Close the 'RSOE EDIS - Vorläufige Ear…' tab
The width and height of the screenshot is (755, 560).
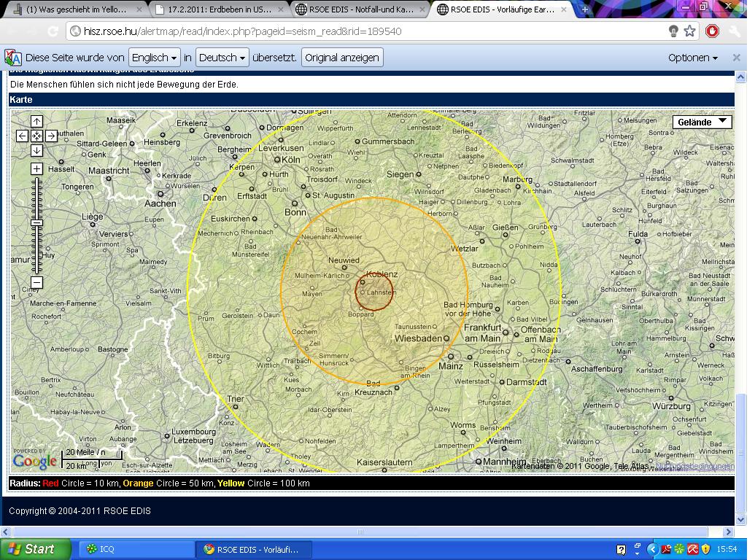(564, 9)
